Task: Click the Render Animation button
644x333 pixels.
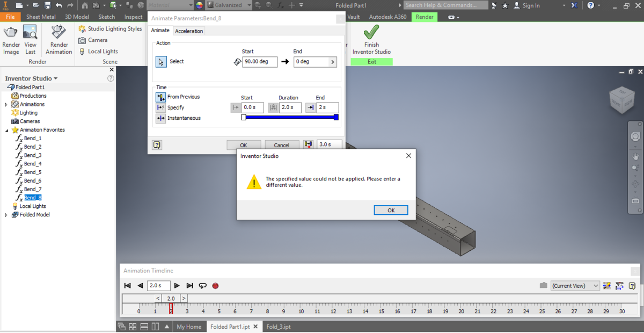Action: click(59, 40)
